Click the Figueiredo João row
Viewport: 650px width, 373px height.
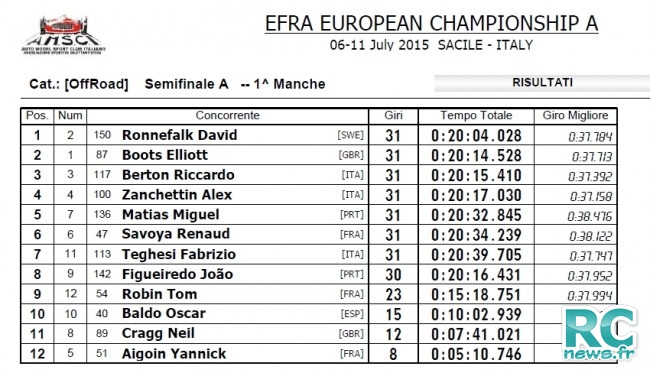click(319, 274)
